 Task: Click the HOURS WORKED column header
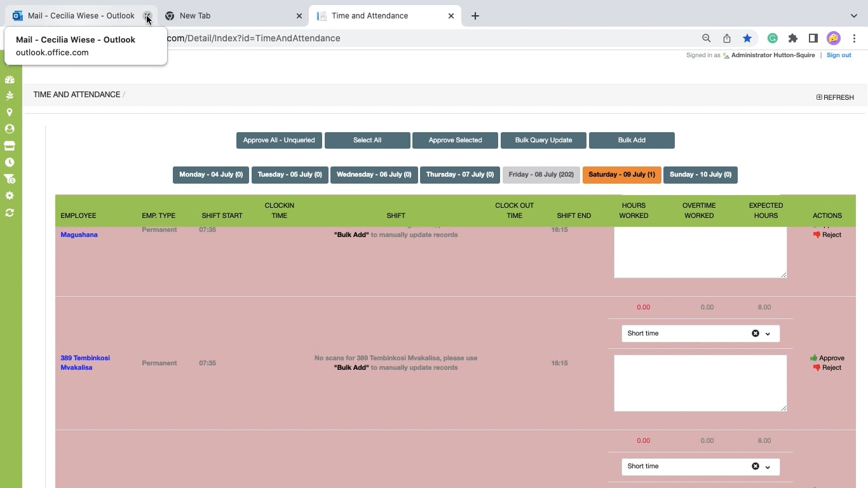[x=634, y=211]
